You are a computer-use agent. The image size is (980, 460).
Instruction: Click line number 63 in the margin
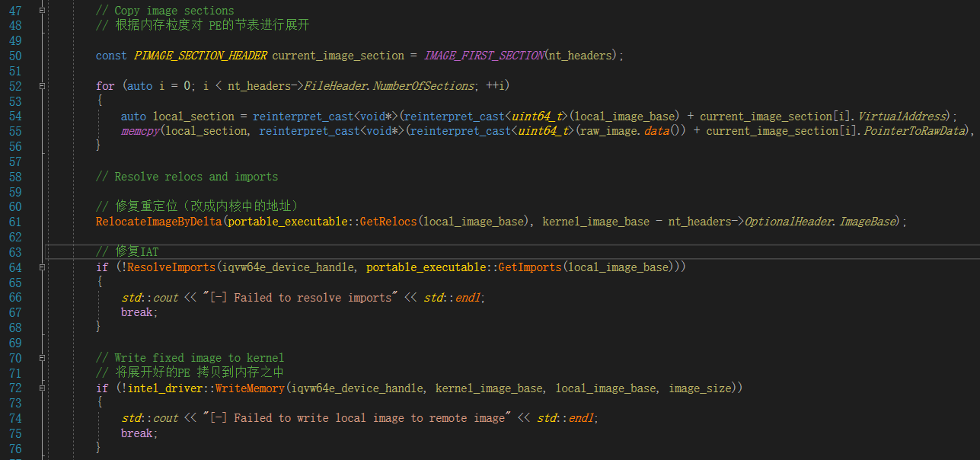point(15,252)
